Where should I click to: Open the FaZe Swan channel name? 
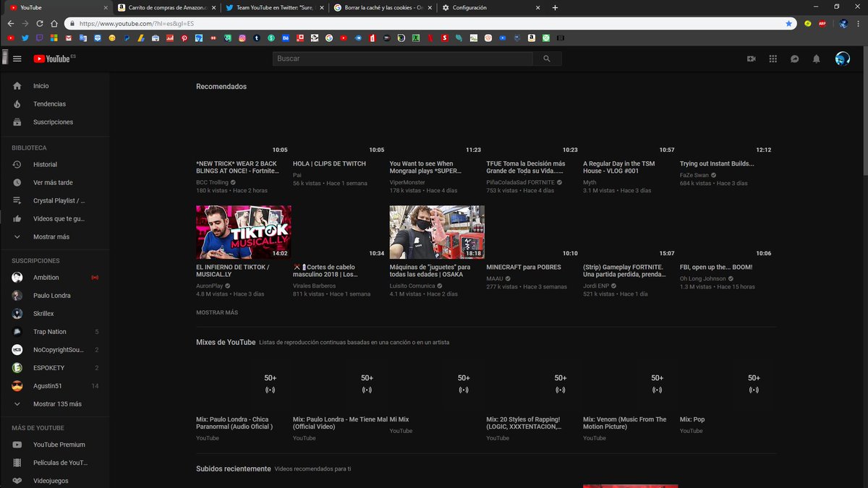click(694, 175)
